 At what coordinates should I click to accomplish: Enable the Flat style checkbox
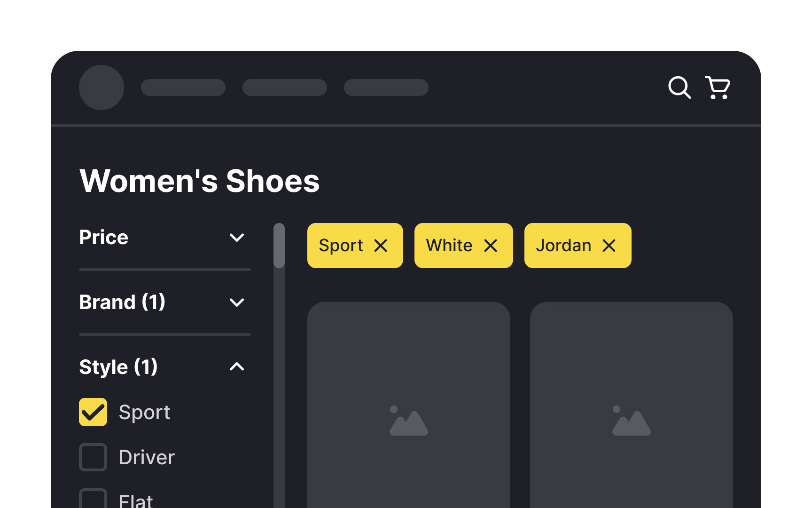[93, 501]
